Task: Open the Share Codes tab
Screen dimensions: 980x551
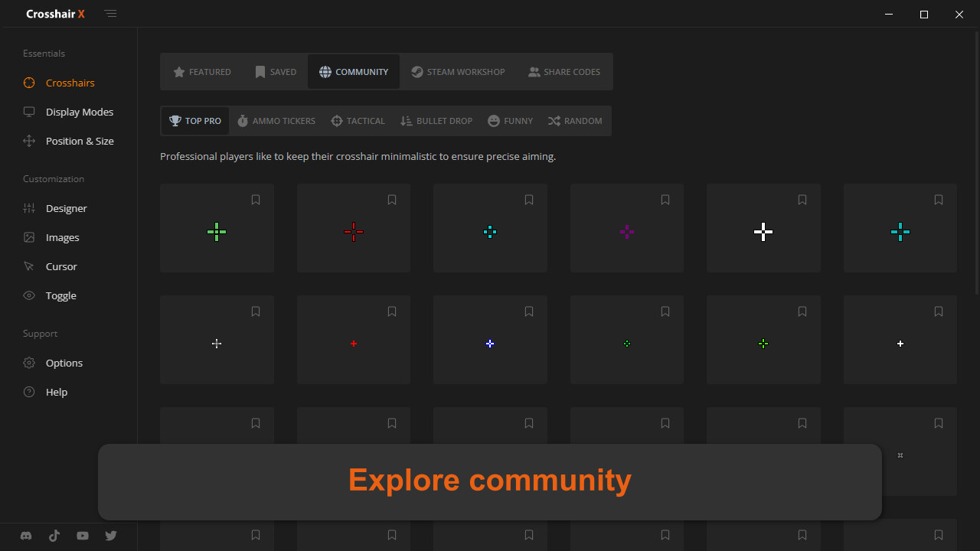Action: pos(564,72)
